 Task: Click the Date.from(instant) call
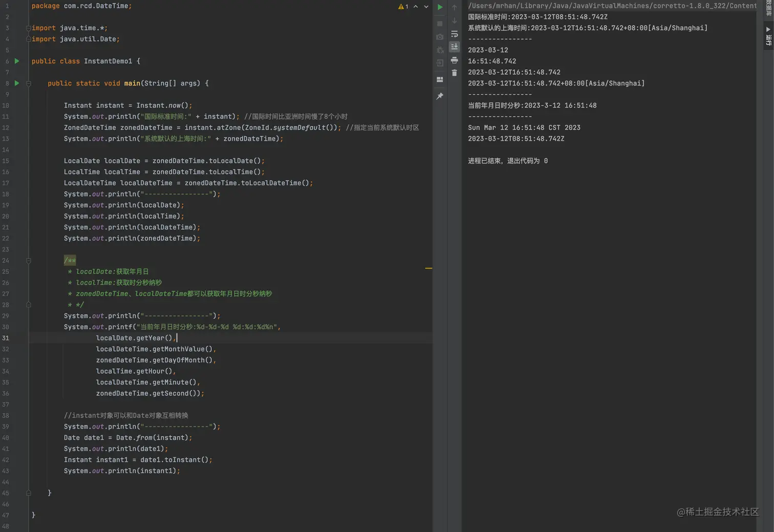tap(152, 438)
